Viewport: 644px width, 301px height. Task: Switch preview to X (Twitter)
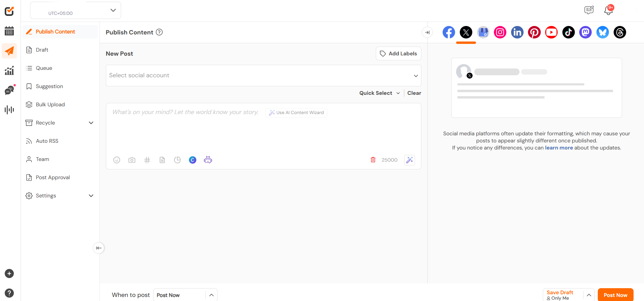(466, 32)
